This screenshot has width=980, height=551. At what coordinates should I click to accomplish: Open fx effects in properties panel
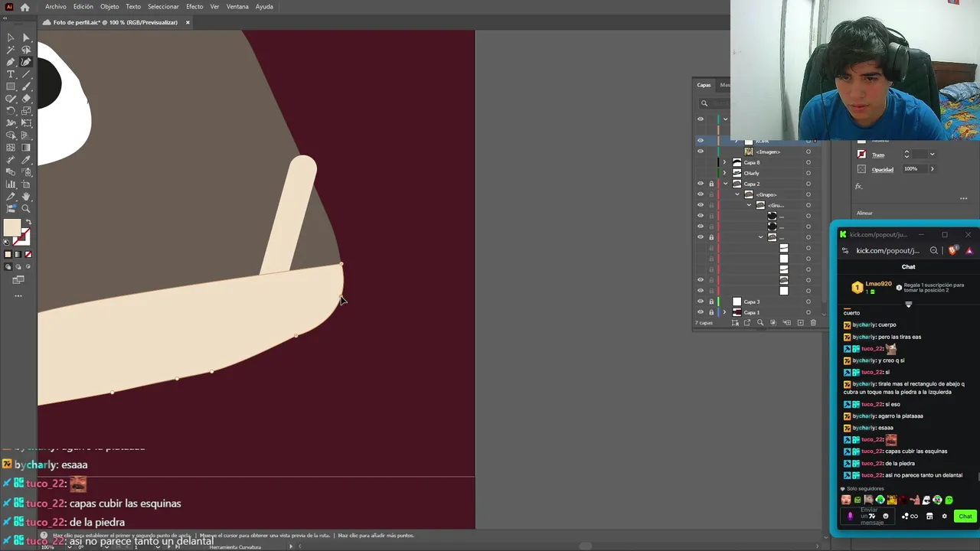pyautogui.click(x=858, y=186)
